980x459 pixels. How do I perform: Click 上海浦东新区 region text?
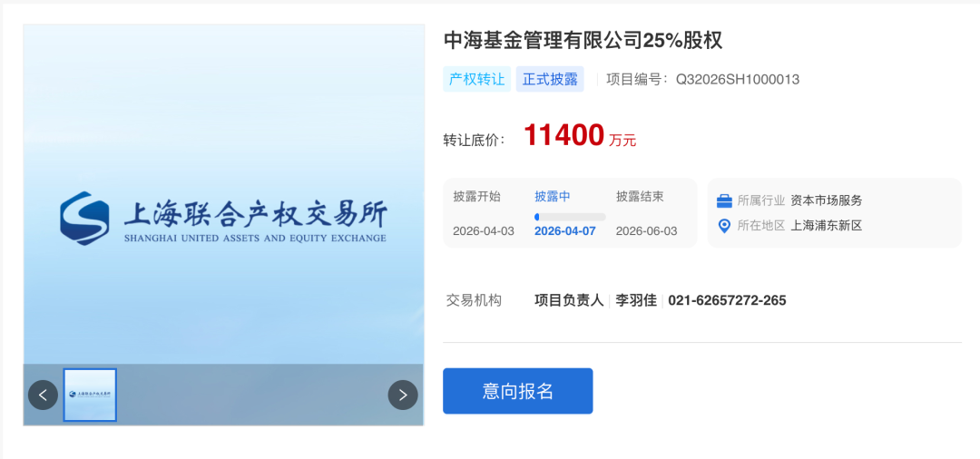tap(827, 226)
